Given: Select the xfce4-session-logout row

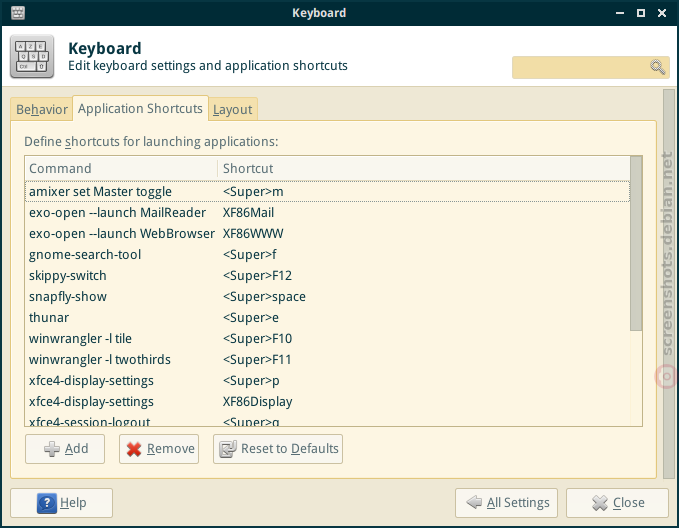Looking at the screenshot, I should [327, 420].
